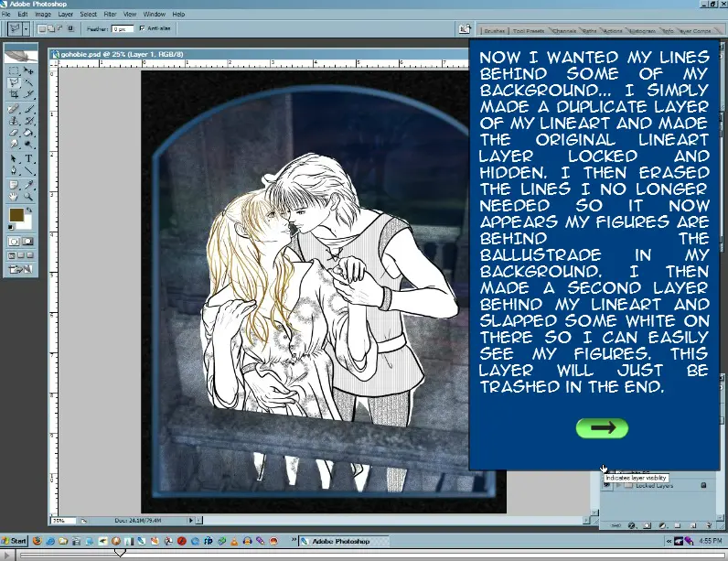Select the Eyedropper tool

(x=28, y=185)
